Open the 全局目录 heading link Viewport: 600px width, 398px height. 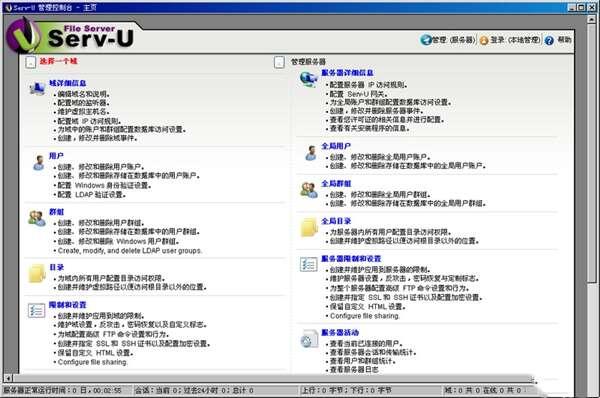click(x=336, y=221)
